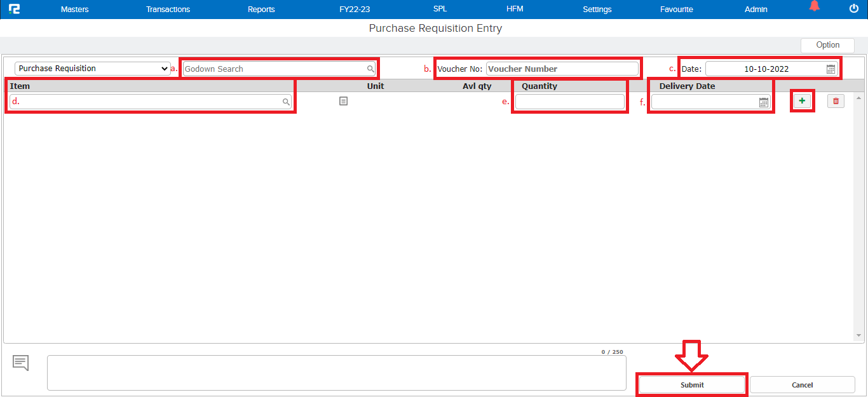This screenshot has width=868, height=397.
Task: Click the Option button
Action: coord(827,45)
